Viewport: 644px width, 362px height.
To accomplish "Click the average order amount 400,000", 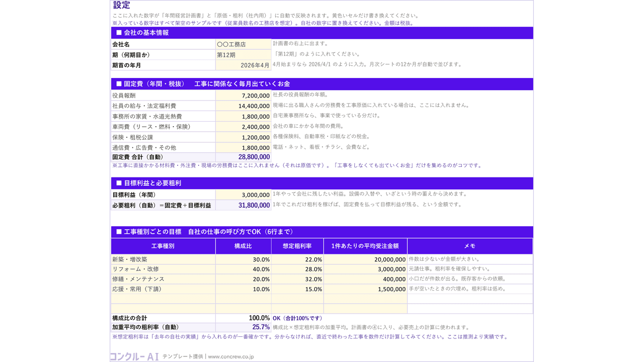I will pyautogui.click(x=365, y=279).
